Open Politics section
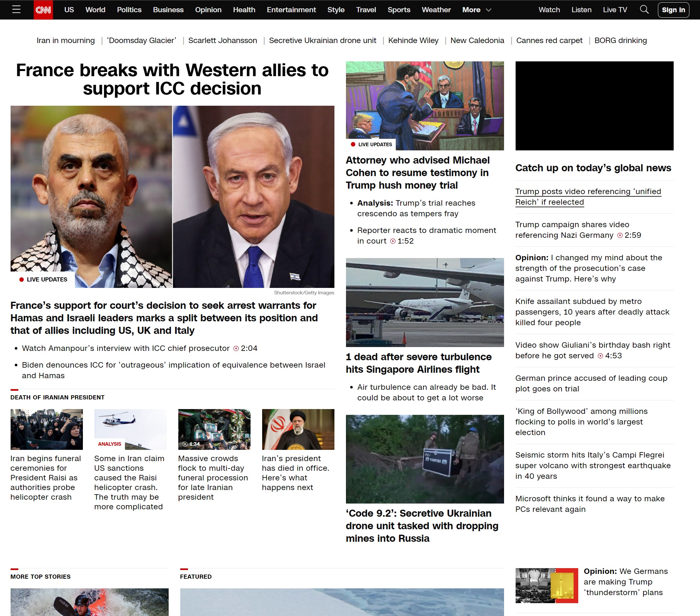Viewport: 700px width, 616px height. pyautogui.click(x=129, y=10)
